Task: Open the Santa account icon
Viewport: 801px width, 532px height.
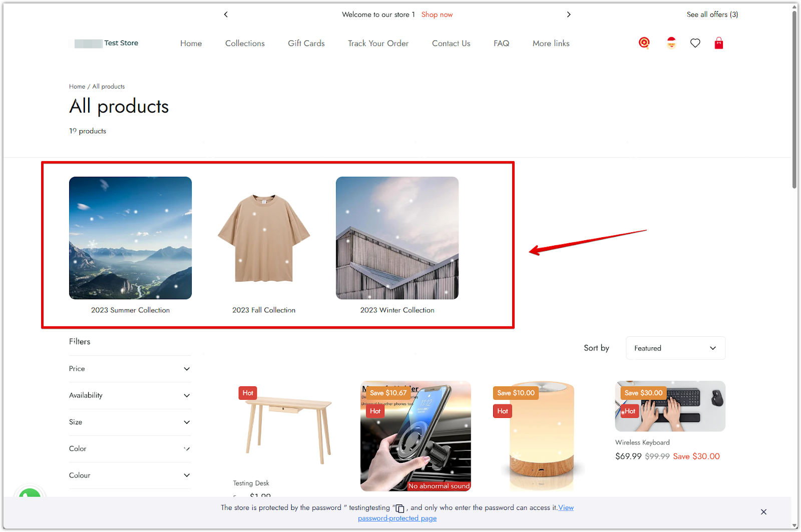Action: coord(671,43)
